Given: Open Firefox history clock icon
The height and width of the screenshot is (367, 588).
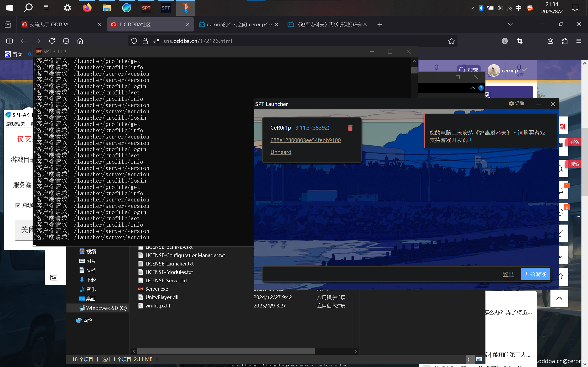Looking at the screenshot, I should point(66,41).
